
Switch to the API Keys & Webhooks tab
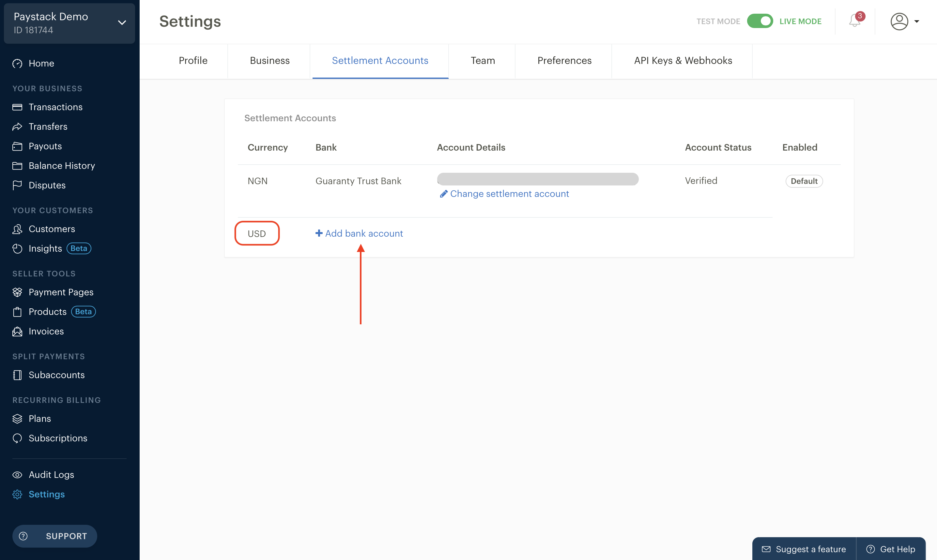683,61
